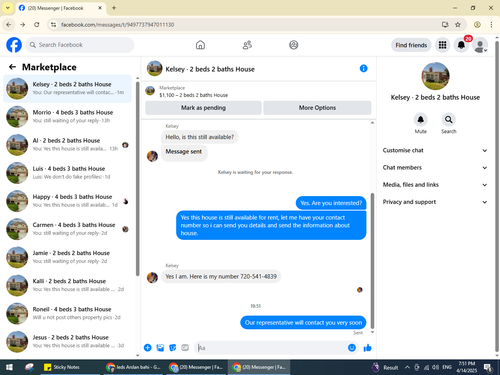The height and width of the screenshot is (375, 500).
Task: Click ENG language indicator in tray
Action: tap(447, 367)
